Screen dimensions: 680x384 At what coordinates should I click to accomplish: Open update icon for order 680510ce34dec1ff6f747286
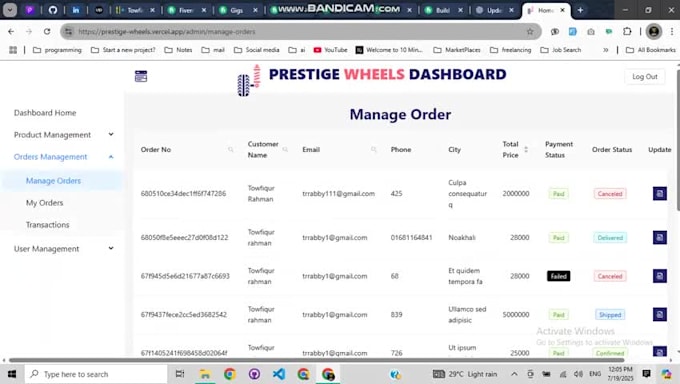pos(660,194)
